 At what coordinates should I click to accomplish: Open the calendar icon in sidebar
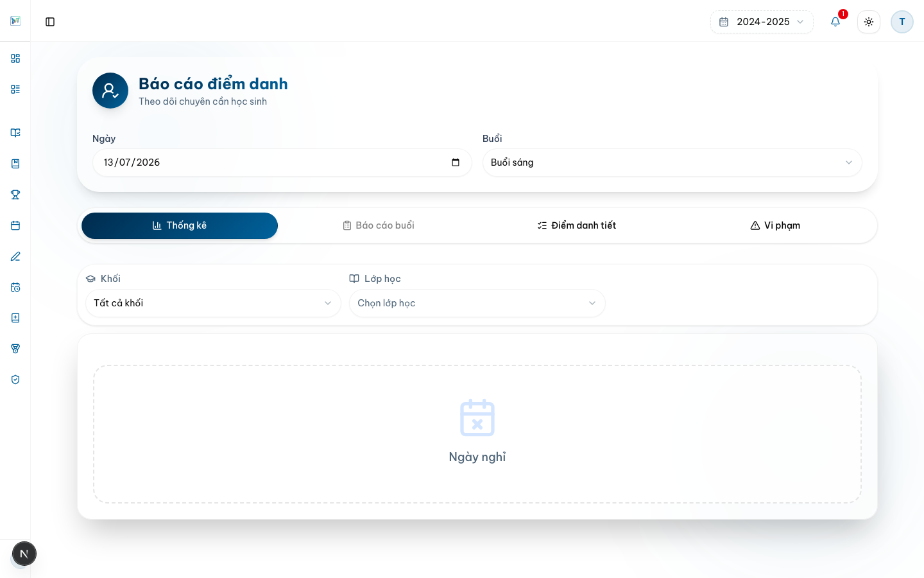tap(15, 225)
